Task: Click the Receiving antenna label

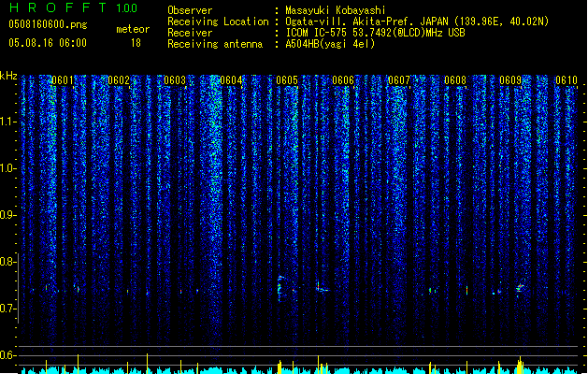Action: 215,44
